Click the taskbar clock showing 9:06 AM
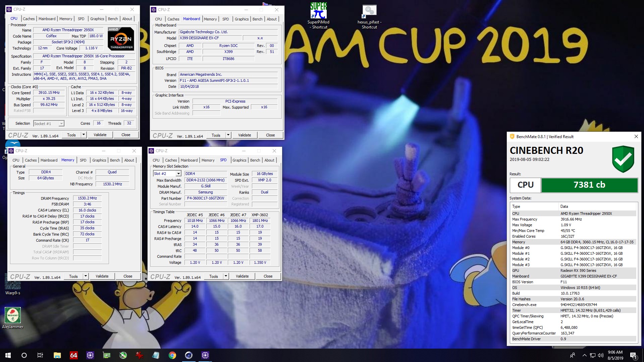Image resolution: width=644 pixels, height=362 pixels. 615,355
